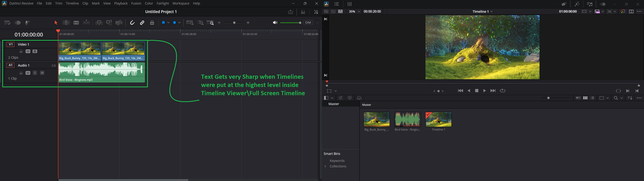Add a blue flag to clip

click(x=164, y=23)
